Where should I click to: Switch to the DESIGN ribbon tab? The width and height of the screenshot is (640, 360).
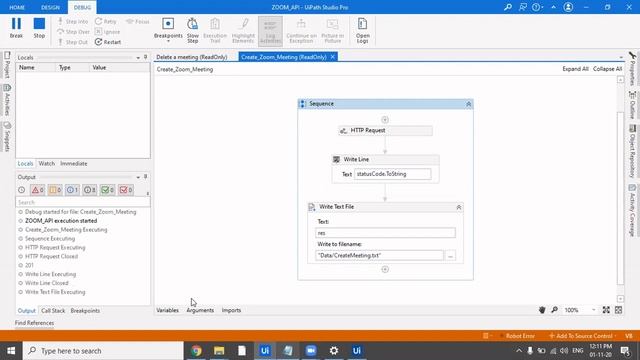pos(50,7)
